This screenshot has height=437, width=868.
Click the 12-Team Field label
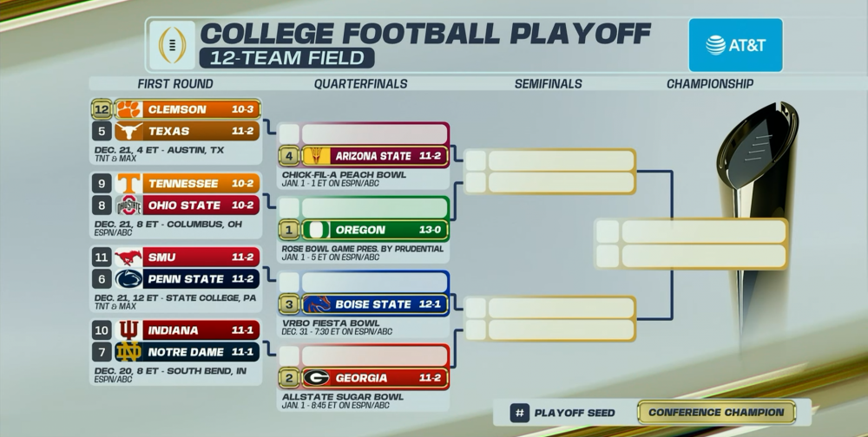point(286,58)
